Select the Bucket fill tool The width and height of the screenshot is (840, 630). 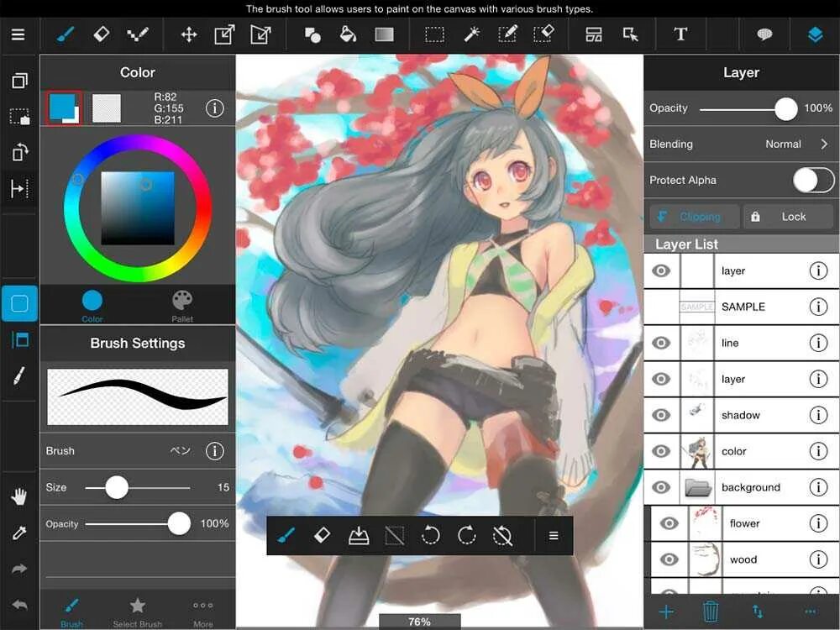pos(349,34)
